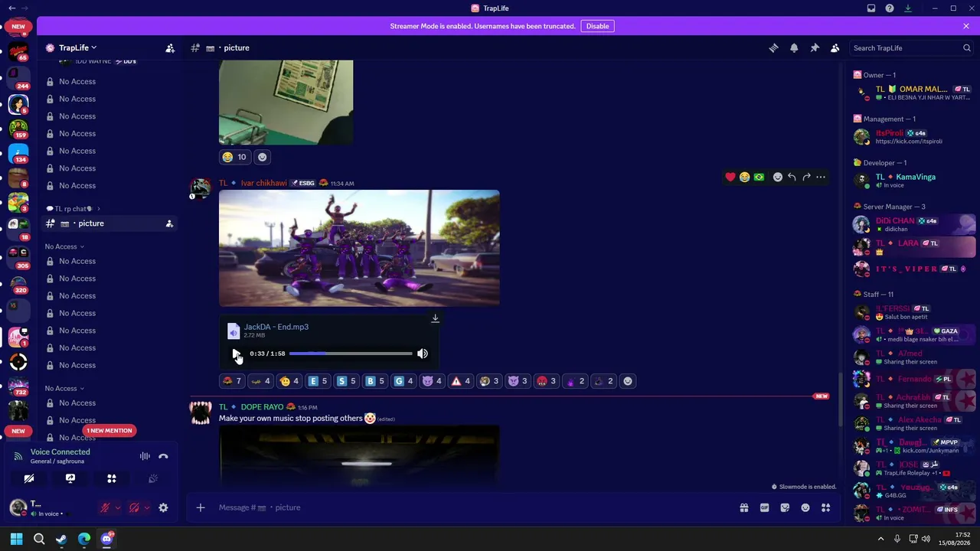980x551 pixels.
Task: Disconnect from the voice channel
Action: 163,456
